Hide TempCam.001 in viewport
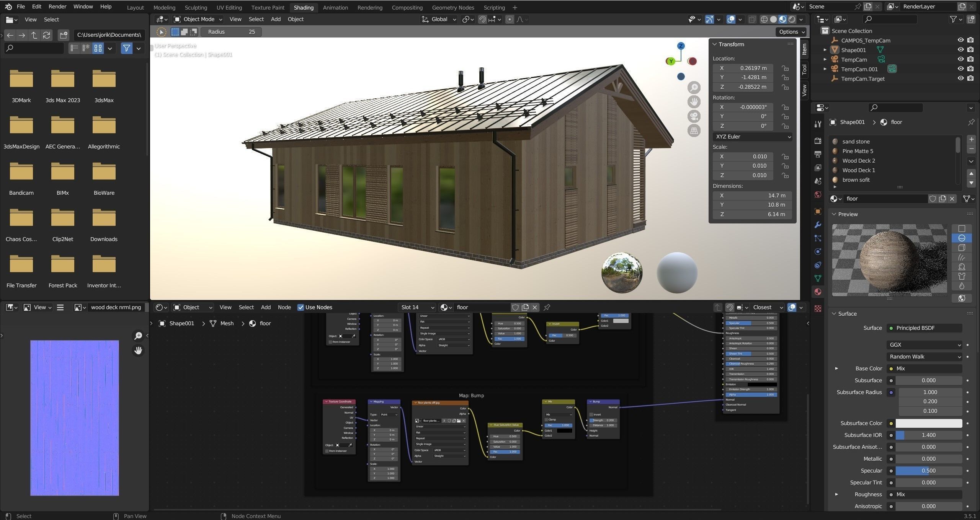The image size is (980, 520). pyautogui.click(x=960, y=69)
